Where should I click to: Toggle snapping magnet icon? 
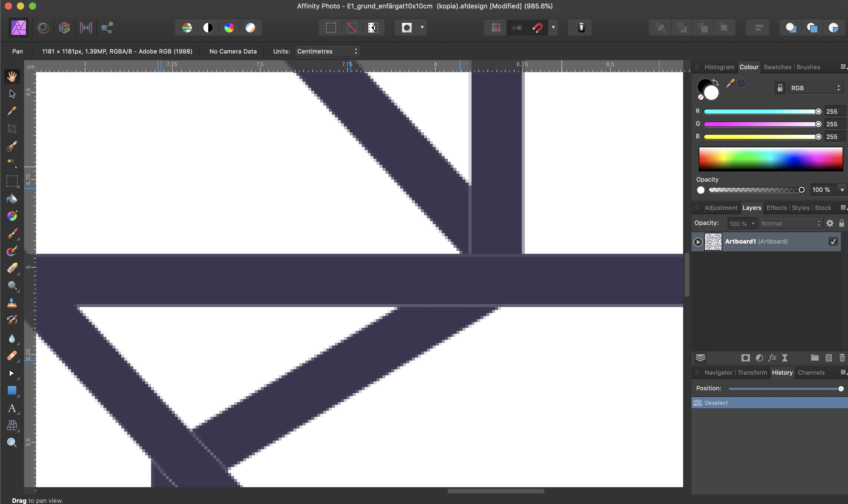click(x=537, y=27)
